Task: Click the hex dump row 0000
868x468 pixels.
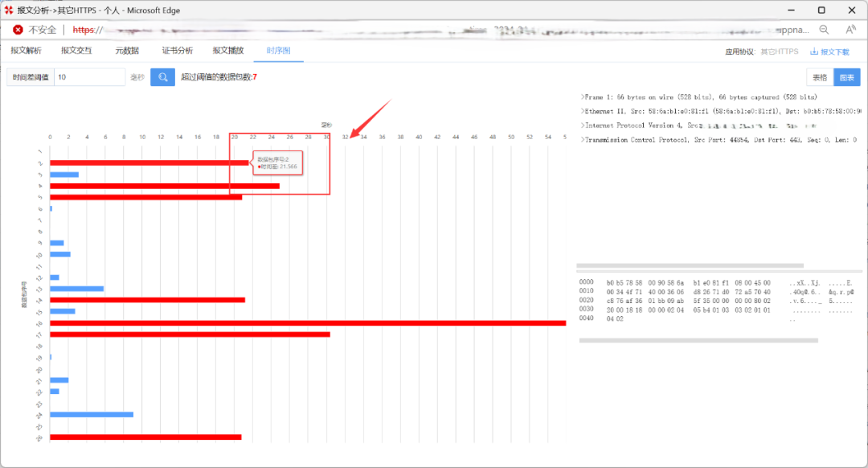Action: (x=716, y=282)
